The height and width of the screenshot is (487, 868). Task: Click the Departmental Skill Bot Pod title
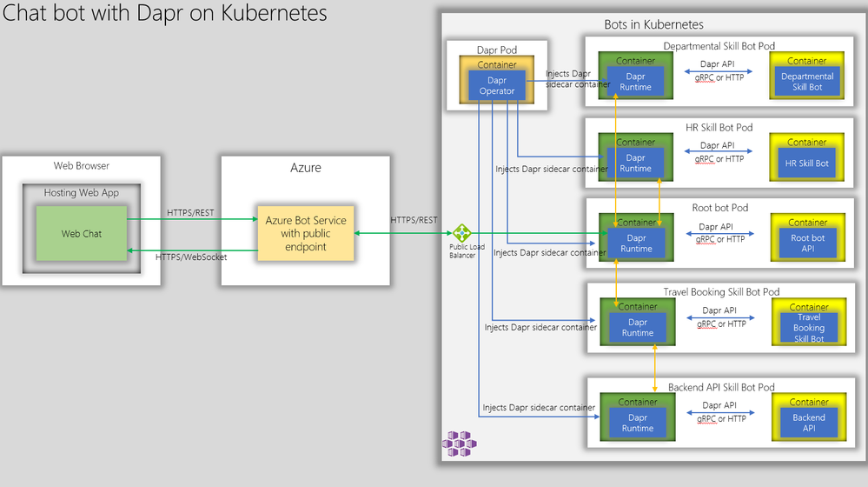719,46
